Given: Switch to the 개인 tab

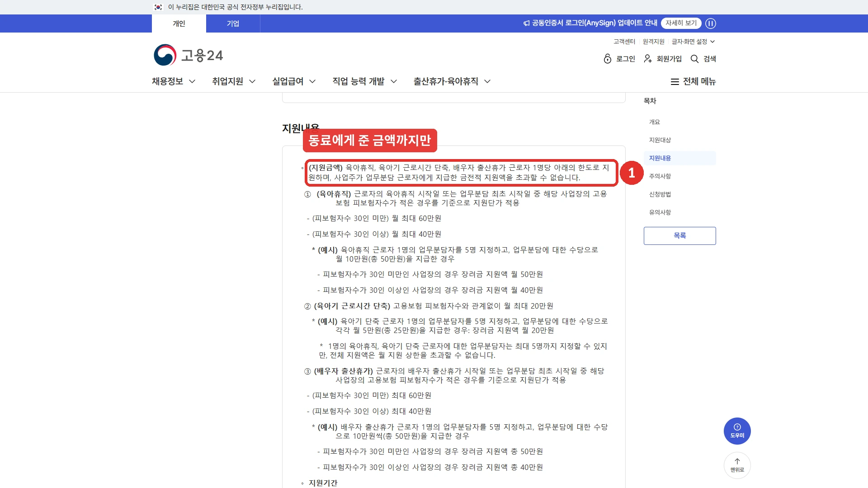Looking at the screenshot, I should pos(179,23).
